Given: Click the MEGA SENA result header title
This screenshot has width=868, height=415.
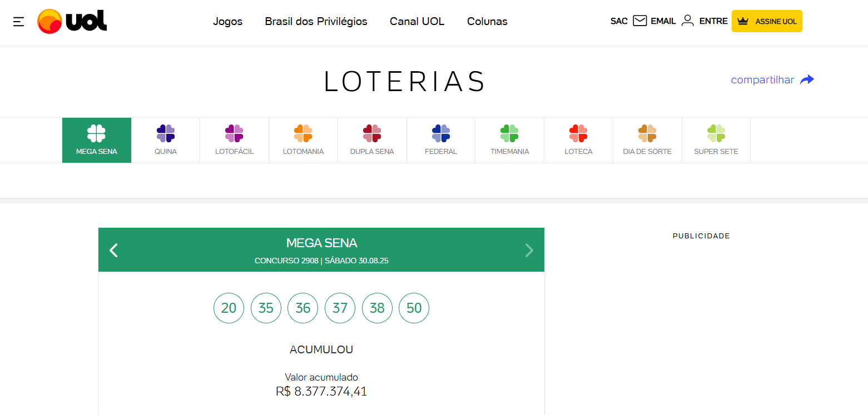Looking at the screenshot, I should pos(321,243).
